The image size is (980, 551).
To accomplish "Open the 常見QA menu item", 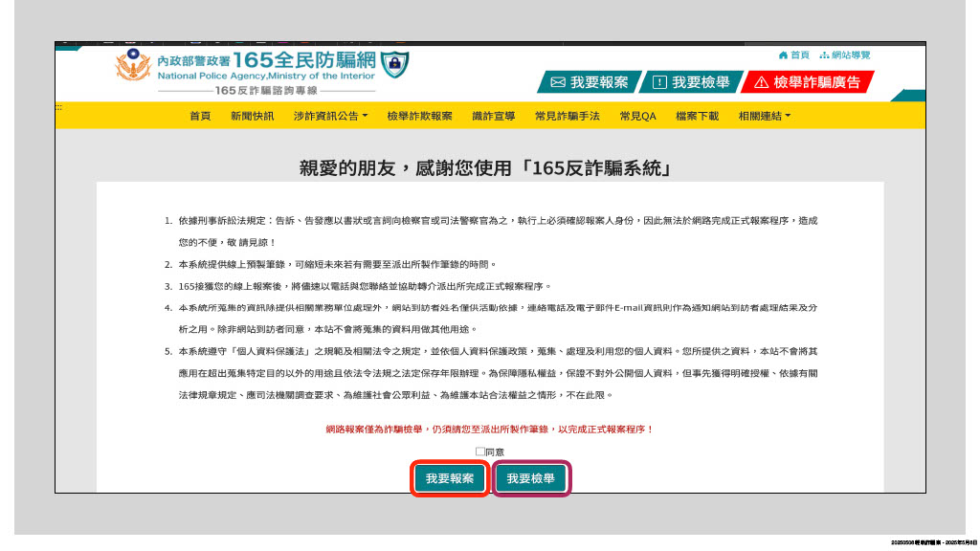I will click(x=637, y=116).
